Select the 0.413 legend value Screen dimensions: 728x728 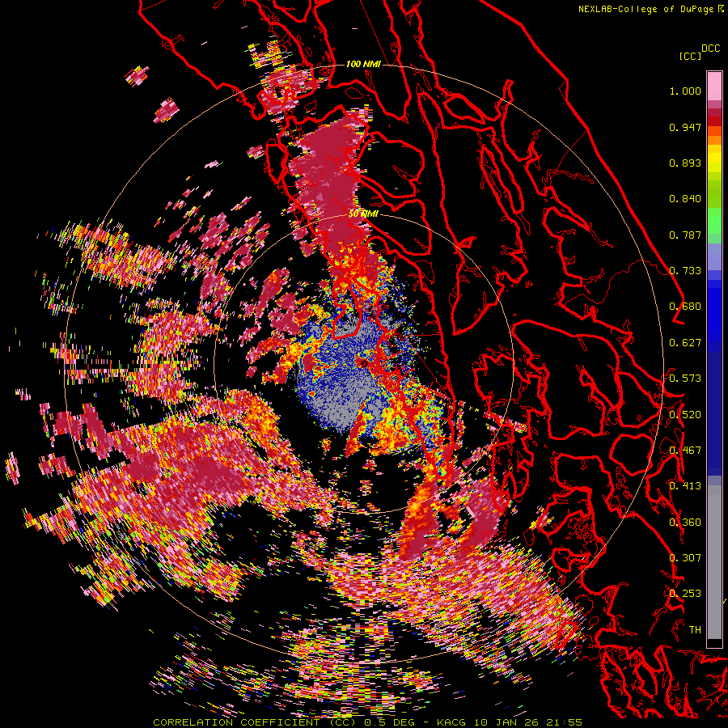tap(685, 486)
